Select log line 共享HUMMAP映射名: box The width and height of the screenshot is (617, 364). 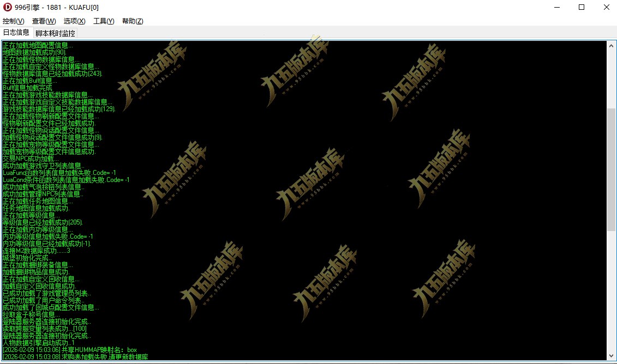70,349
